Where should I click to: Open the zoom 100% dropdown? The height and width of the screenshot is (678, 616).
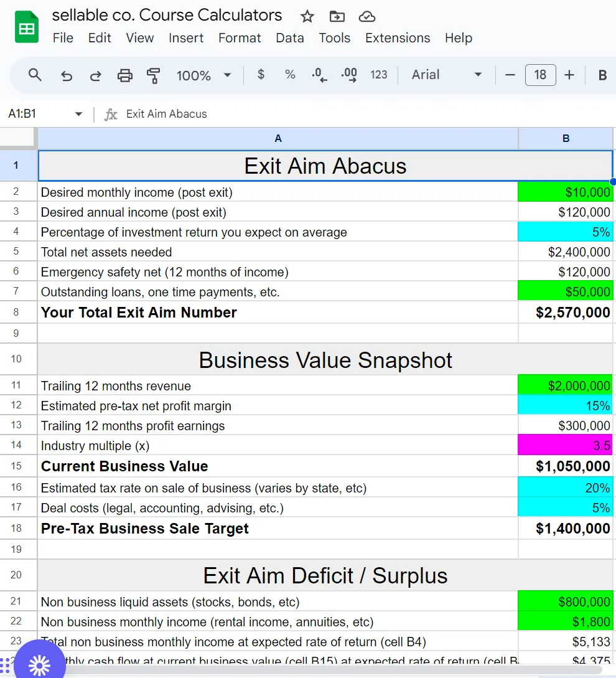tap(203, 76)
